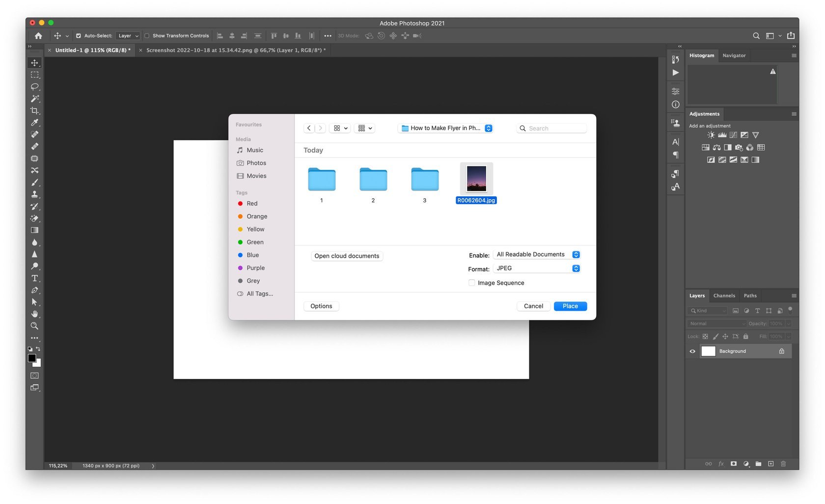Select the Clone Stamp tool
Image resolution: width=825 pixels, height=504 pixels.
34,194
